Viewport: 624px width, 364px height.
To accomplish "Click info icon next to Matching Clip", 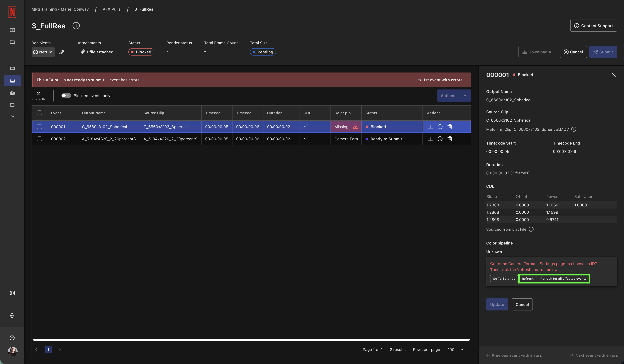I will coord(574,129).
